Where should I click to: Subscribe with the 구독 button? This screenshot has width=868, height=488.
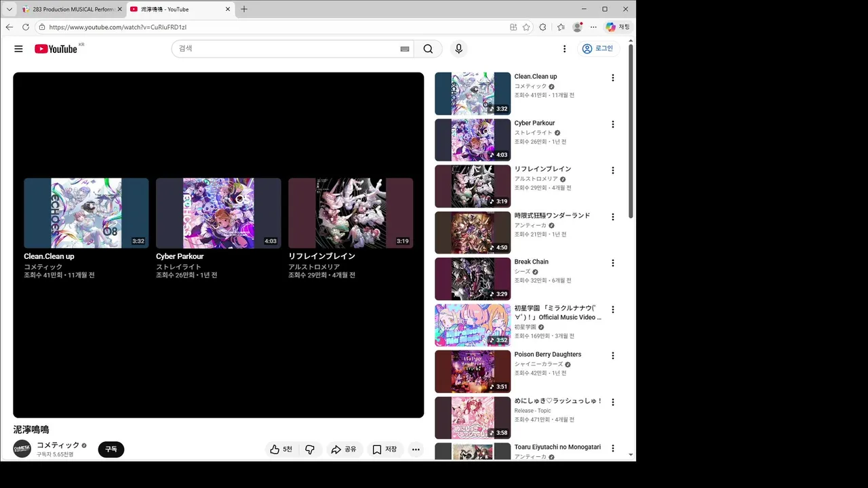coord(111,449)
